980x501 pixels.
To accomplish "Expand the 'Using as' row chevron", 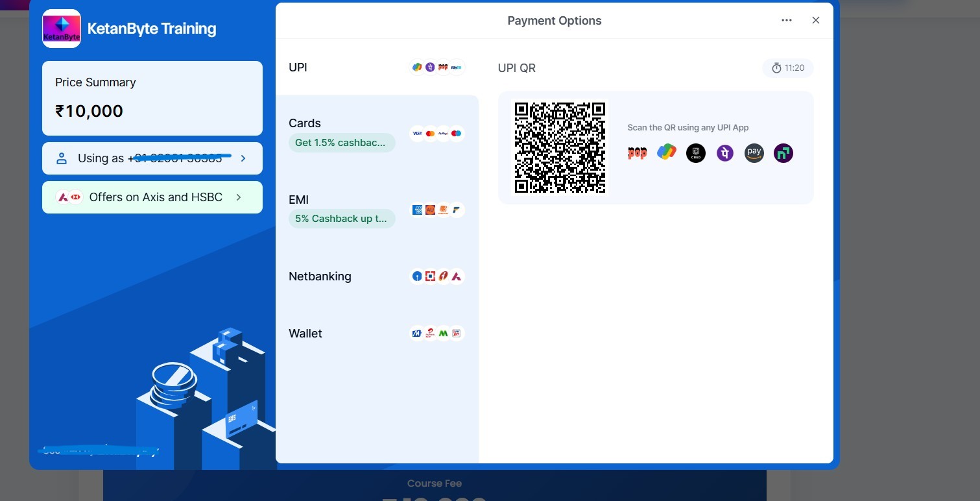I will coord(243,158).
